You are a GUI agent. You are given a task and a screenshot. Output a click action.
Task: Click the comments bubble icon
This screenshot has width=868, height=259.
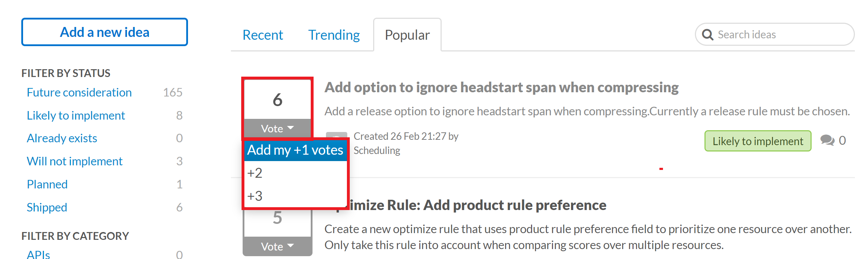(x=827, y=140)
